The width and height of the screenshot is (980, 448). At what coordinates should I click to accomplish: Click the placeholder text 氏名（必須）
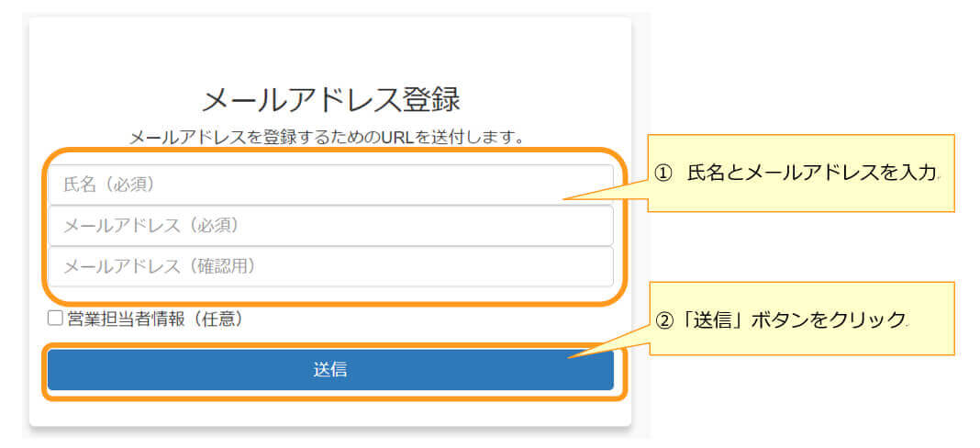pyautogui.click(x=108, y=185)
